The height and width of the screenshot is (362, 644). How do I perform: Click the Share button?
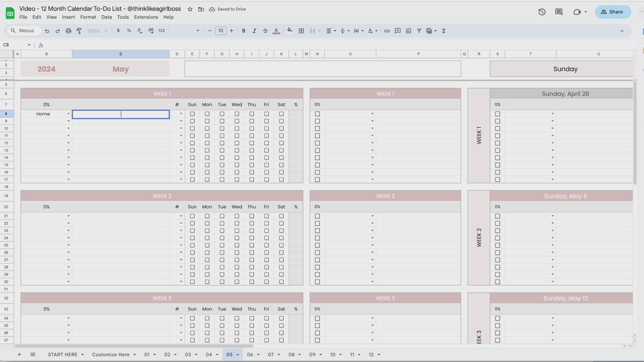pyautogui.click(x=612, y=12)
